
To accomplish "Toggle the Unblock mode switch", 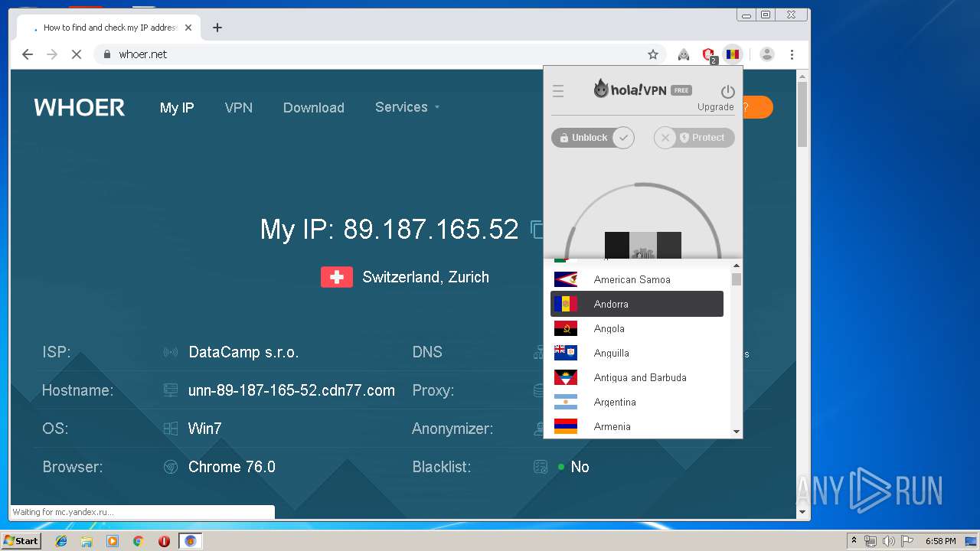I will (x=593, y=138).
